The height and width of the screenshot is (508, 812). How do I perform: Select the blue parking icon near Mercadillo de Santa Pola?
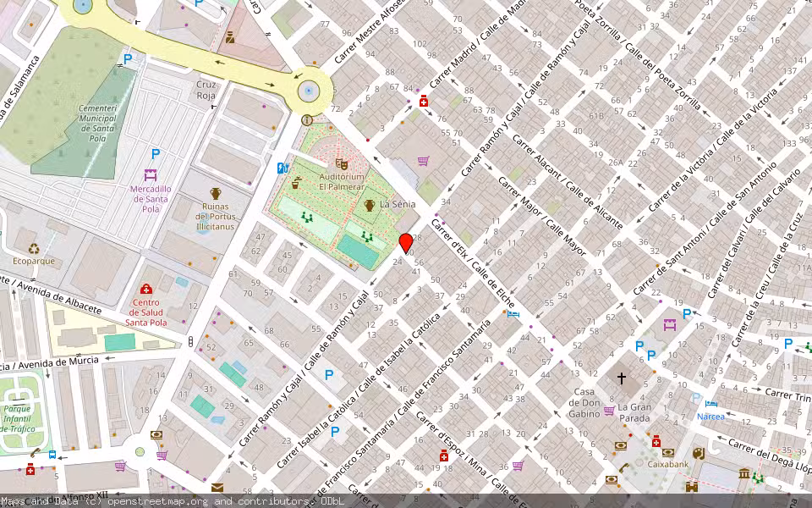tap(154, 154)
